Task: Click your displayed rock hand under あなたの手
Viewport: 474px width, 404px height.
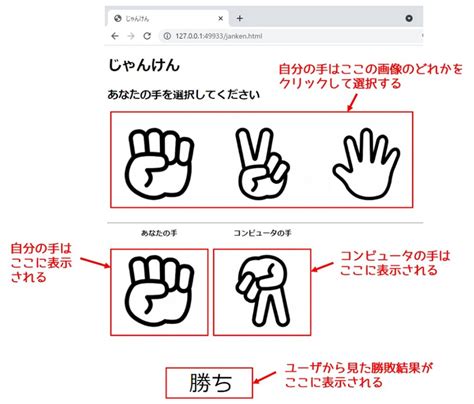Action: [159, 291]
